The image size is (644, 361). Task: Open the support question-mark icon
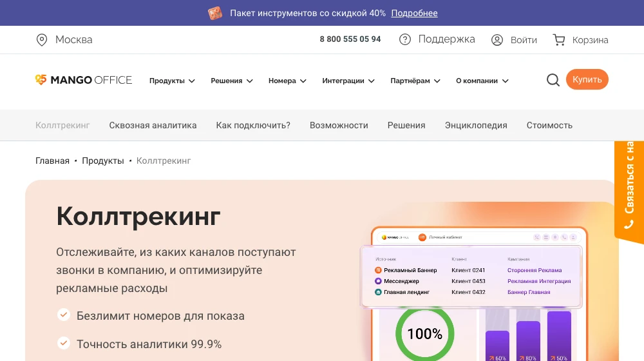click(405, 39)
